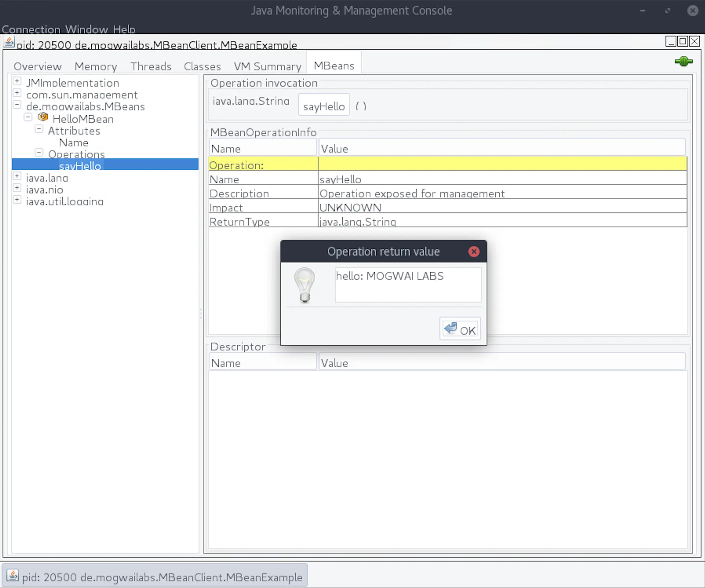Open the Connection menu

point(31,30)
